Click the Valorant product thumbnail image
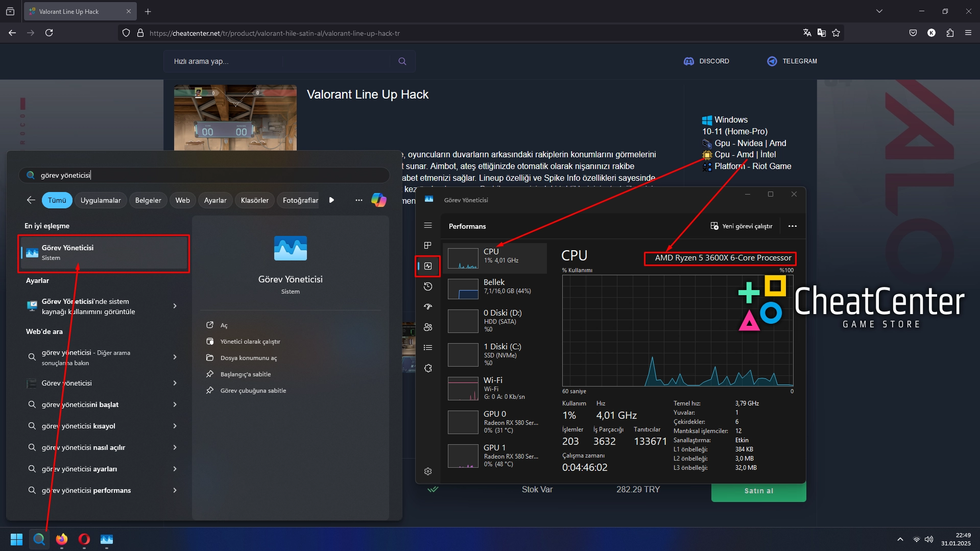Image resolution: width=980 pixels, height=551 pixels. (235, 117)
